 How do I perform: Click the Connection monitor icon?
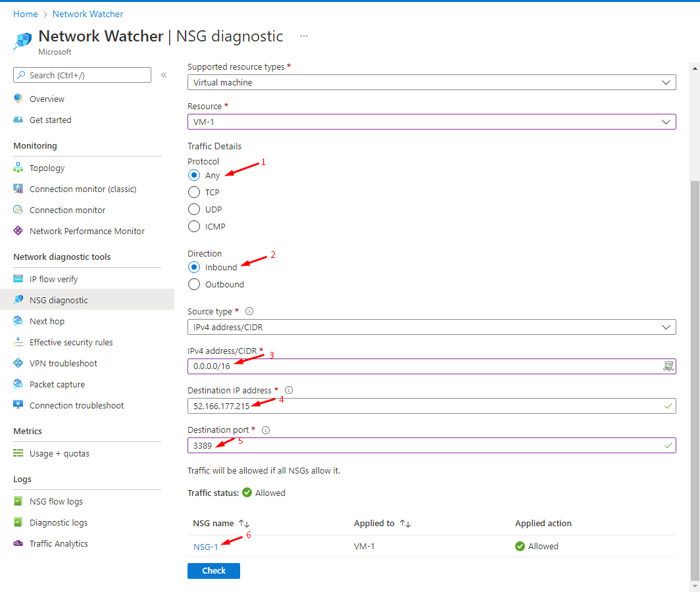tap(18, 210)
